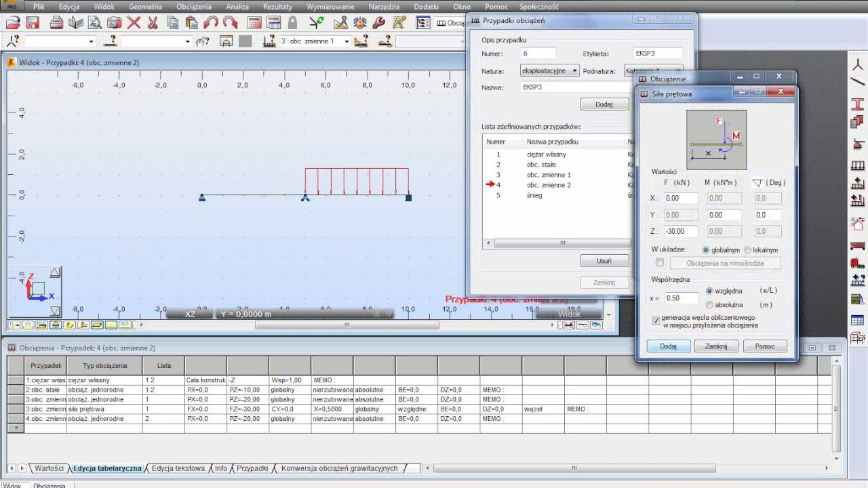The width and height of the screenshot is (868, 488).
Task: Open bar sections I-beam icon
Action: coord(858,104)
